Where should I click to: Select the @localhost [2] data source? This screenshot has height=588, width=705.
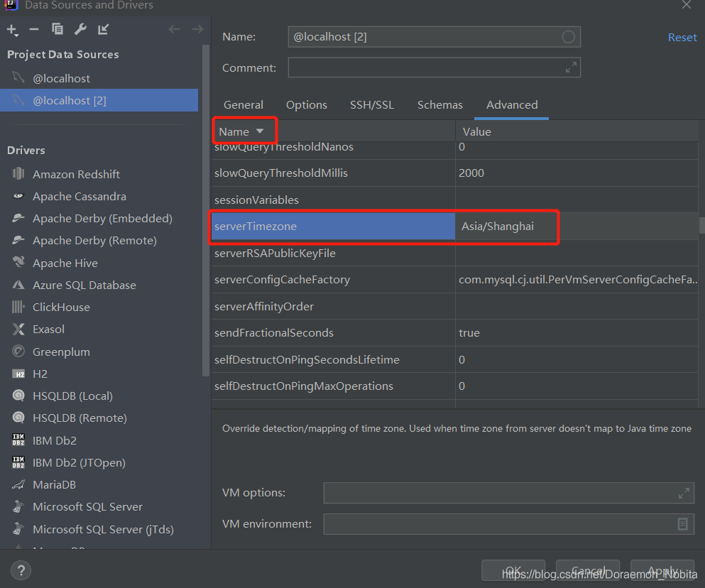pyautogui.click(x=99, y=100)
